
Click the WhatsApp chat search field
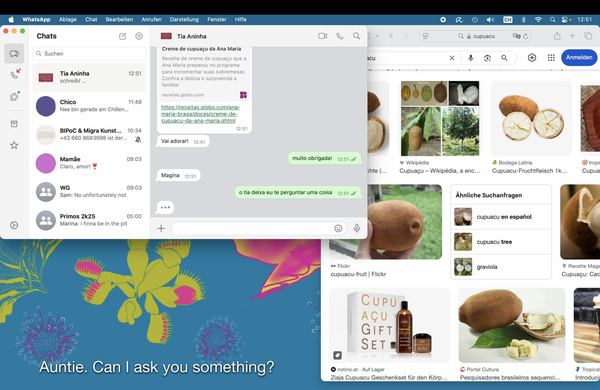(x=89, y=54)
